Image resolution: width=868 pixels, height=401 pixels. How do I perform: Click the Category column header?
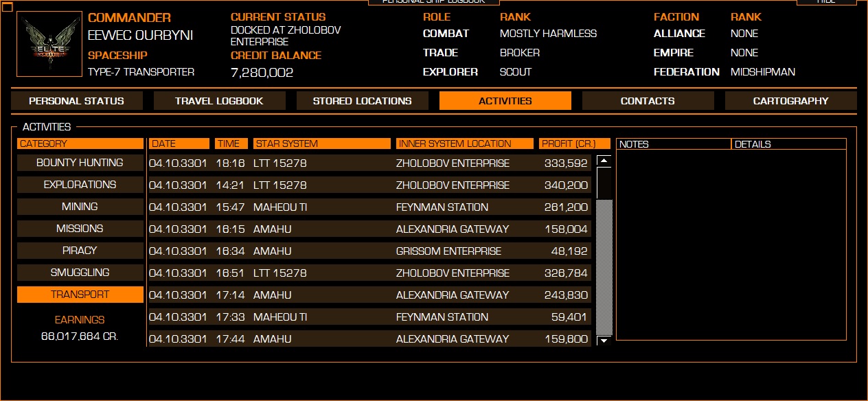click(x=80, y=144)
